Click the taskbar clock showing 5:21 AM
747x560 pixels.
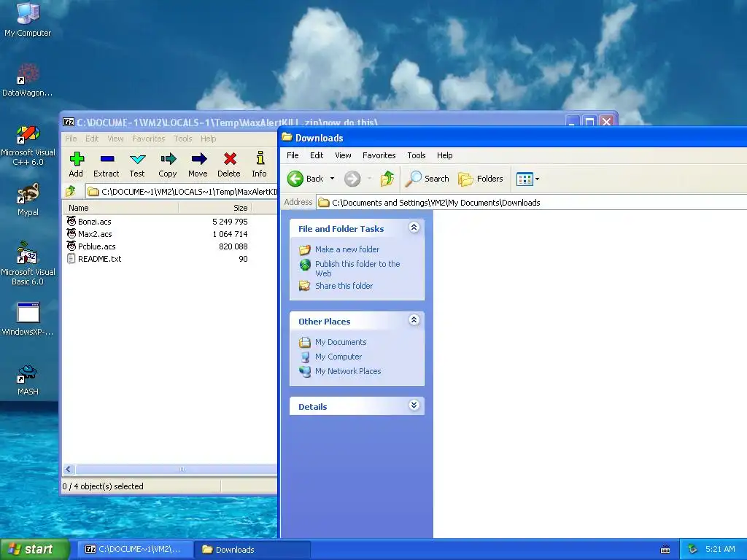[x=720, y=549]
